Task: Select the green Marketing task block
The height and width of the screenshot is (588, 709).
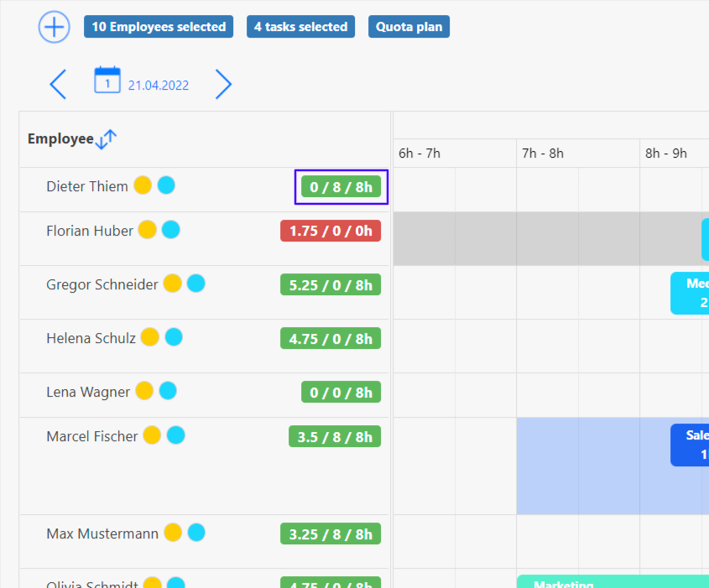Action: [x=613, y=582]
